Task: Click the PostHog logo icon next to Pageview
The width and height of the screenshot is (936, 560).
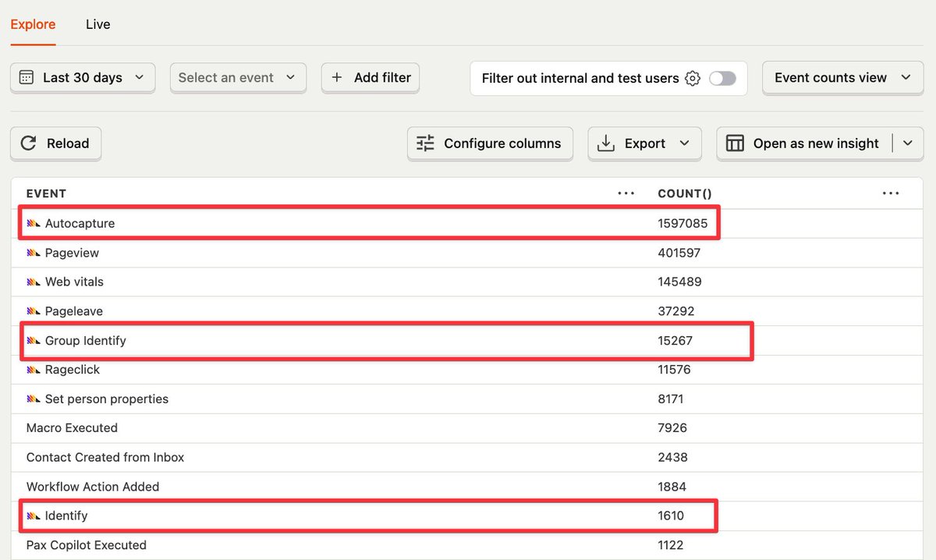Action: pyautogui.click(x=34, y=253)
